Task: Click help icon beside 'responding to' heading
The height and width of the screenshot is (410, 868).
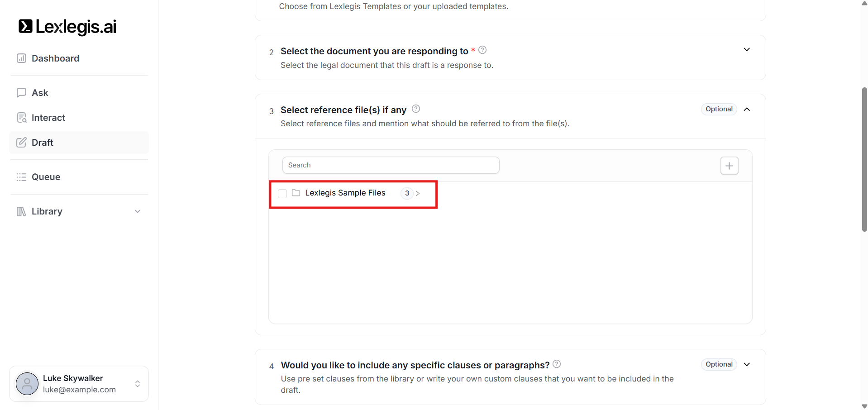Action: pyautogui.click(x=482, y=50)
